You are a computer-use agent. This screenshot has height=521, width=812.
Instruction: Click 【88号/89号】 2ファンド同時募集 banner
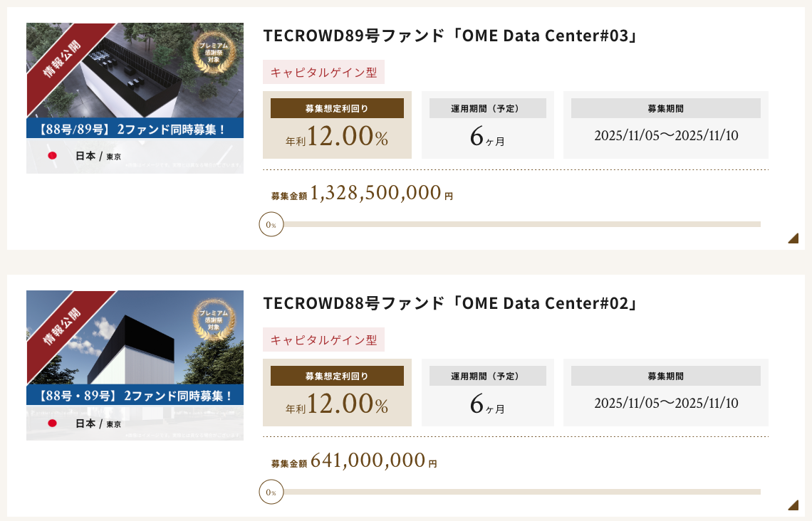(x=135, y=129)
